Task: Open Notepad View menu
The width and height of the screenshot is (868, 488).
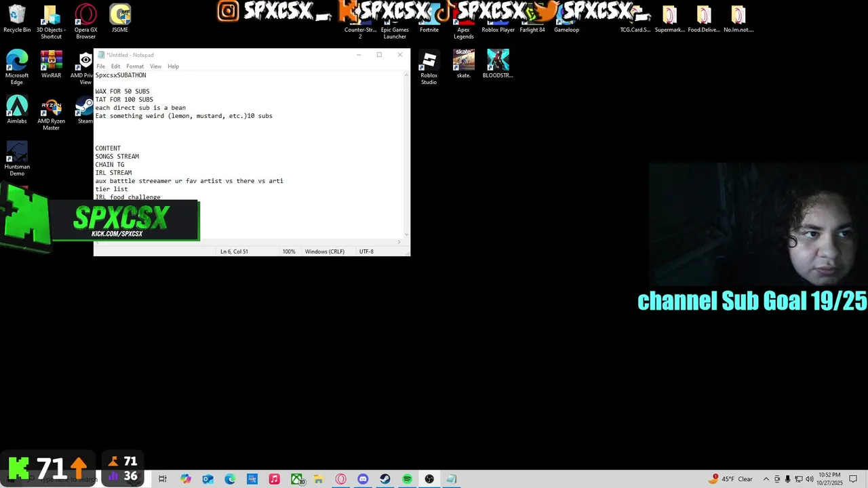Action: click(x=155, y=66)
